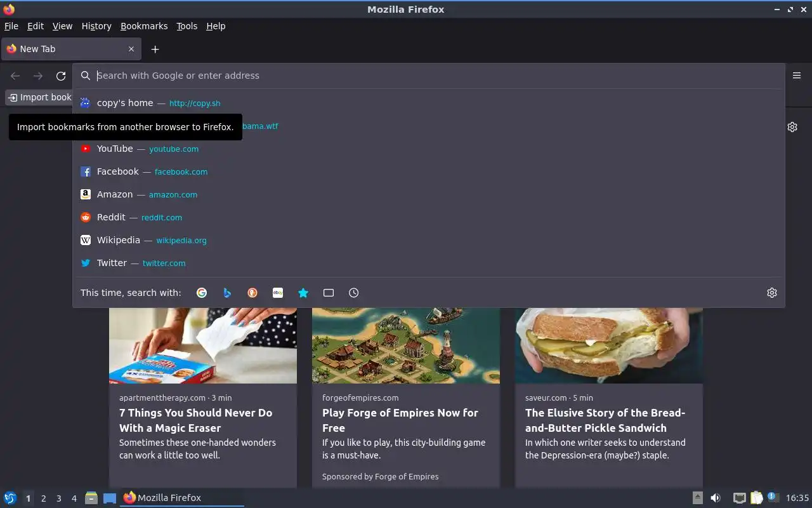Switch to workspace 1
Image resolution: width=812 pixels, height=508 pixels.
[x=28, y=498]
